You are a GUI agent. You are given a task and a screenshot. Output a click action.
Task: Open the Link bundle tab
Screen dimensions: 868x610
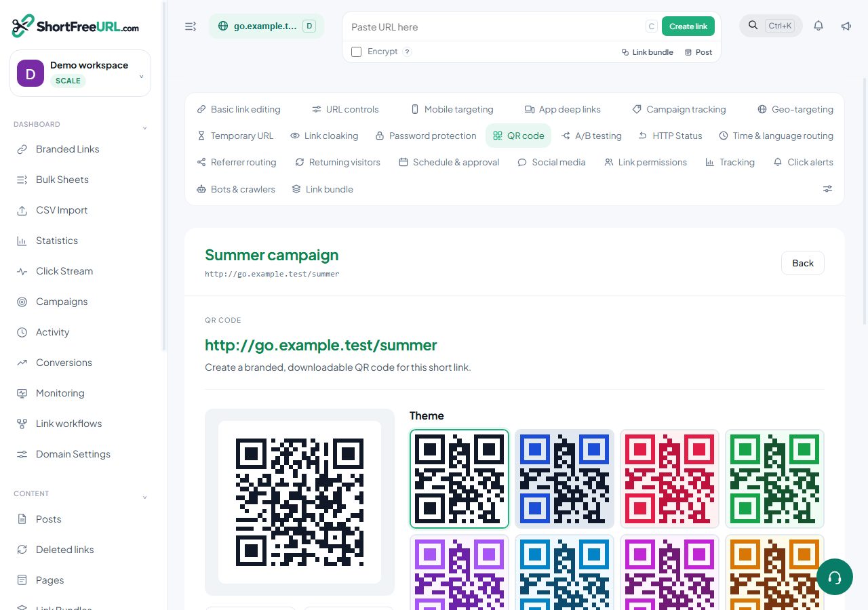(x=322, y=189)
